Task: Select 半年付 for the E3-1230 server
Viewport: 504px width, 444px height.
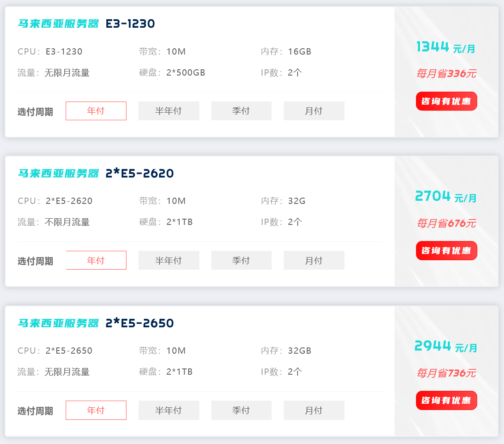Action: tap(169, 111)
